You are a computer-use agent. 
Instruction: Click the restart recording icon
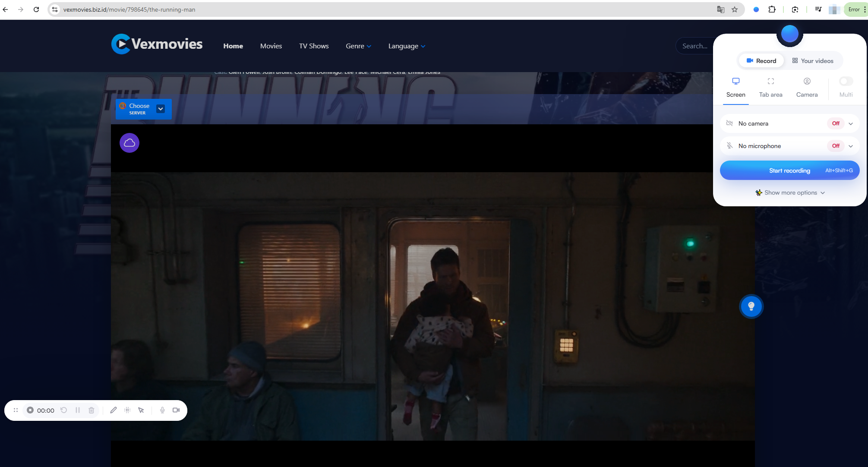(64, 410)
